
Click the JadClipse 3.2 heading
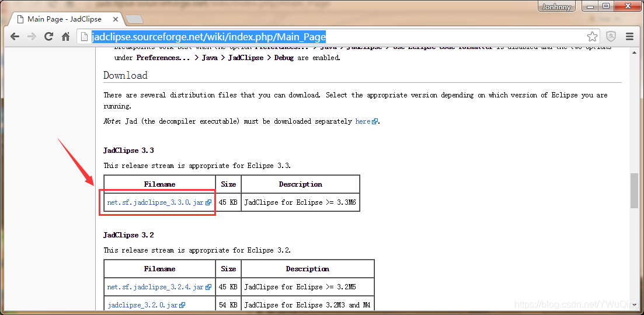[128, 235]
